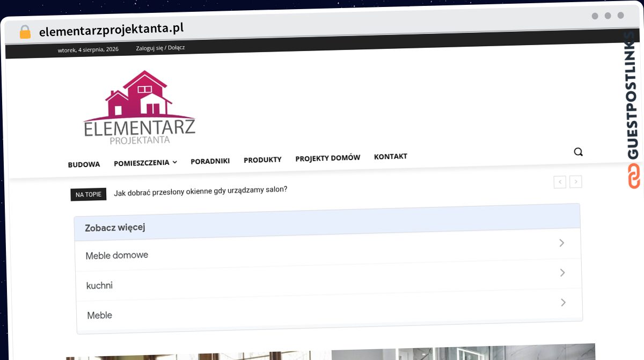Click the Na topie label
The height and width of the screenshot is (360, 644).
click(x=88, y=194)
